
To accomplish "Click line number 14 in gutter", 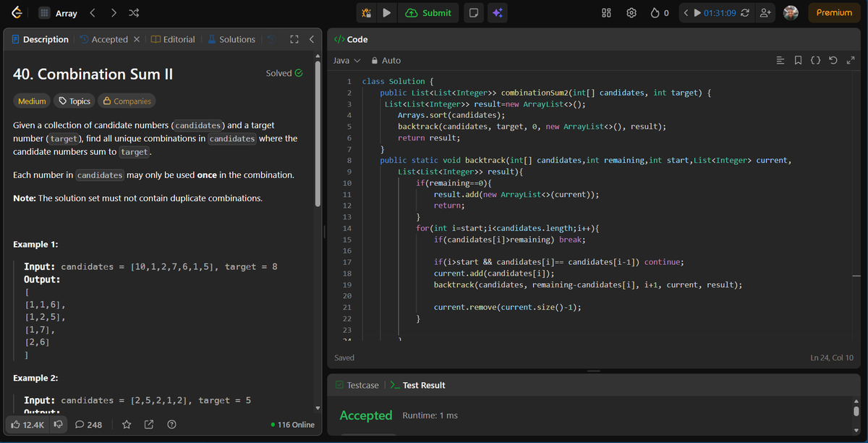I will pos(346,228).
